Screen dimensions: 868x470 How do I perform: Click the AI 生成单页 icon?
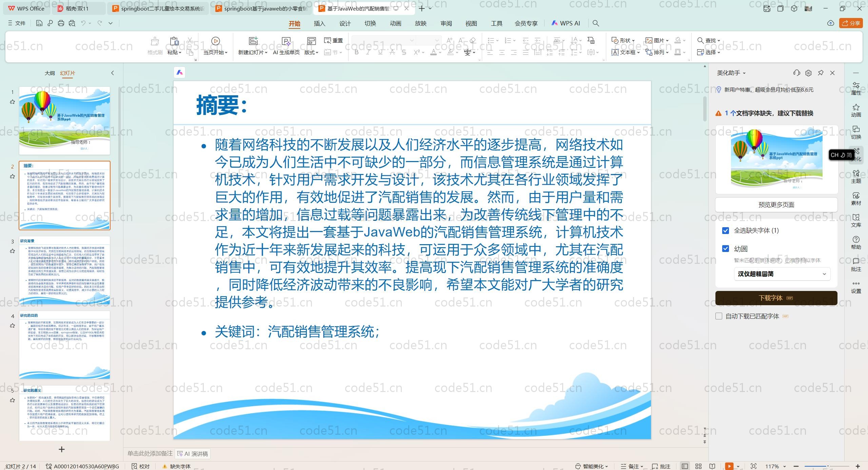(x=286, y=41)
